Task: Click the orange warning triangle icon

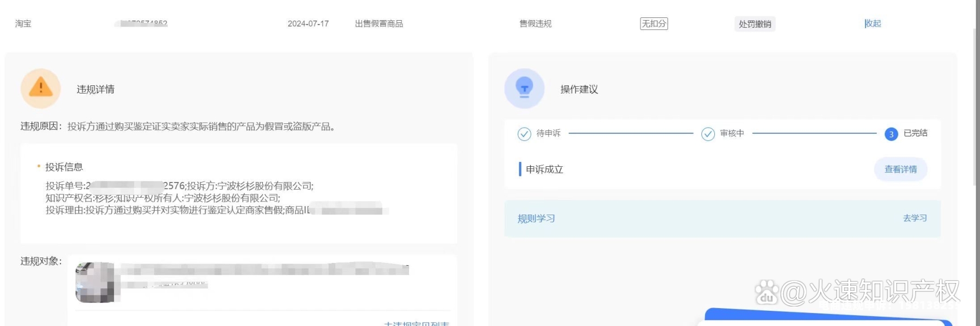Action: pyautogui.click(x=41, y=88)
